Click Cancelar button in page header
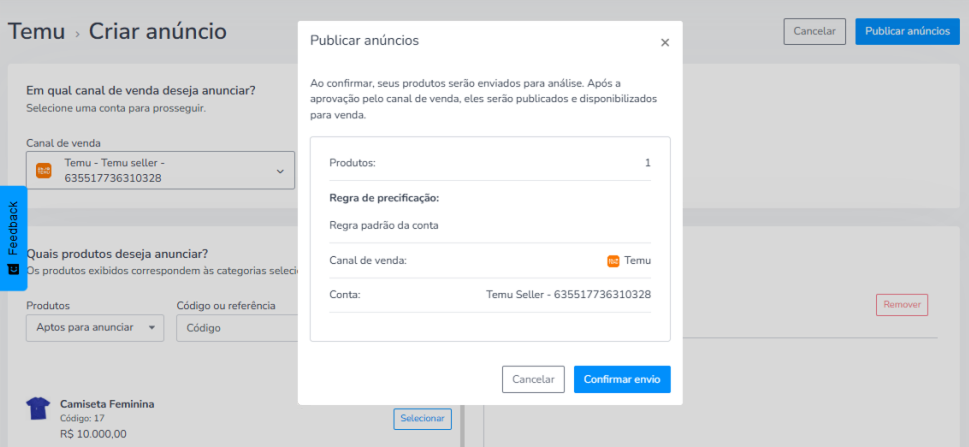 (x=815, y=32)
